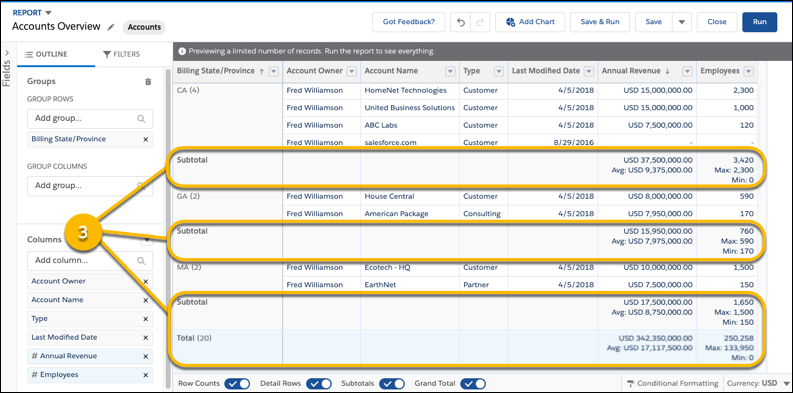
Task: Select United Business Solutions cell
Action: pos(410,108)
